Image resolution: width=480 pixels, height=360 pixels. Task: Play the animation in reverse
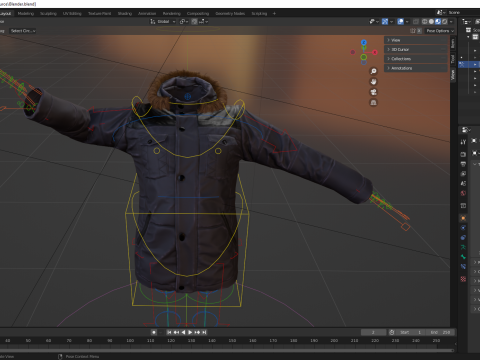(183, 332)
